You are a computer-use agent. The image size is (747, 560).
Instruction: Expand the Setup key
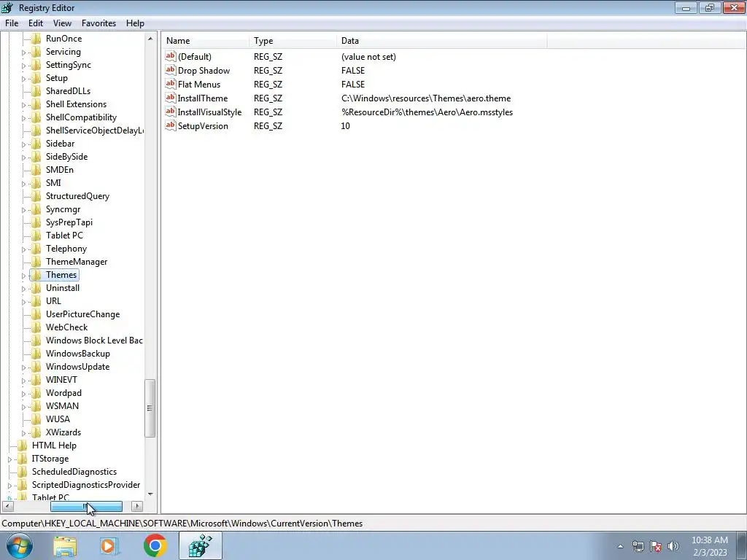click(23, 78)
